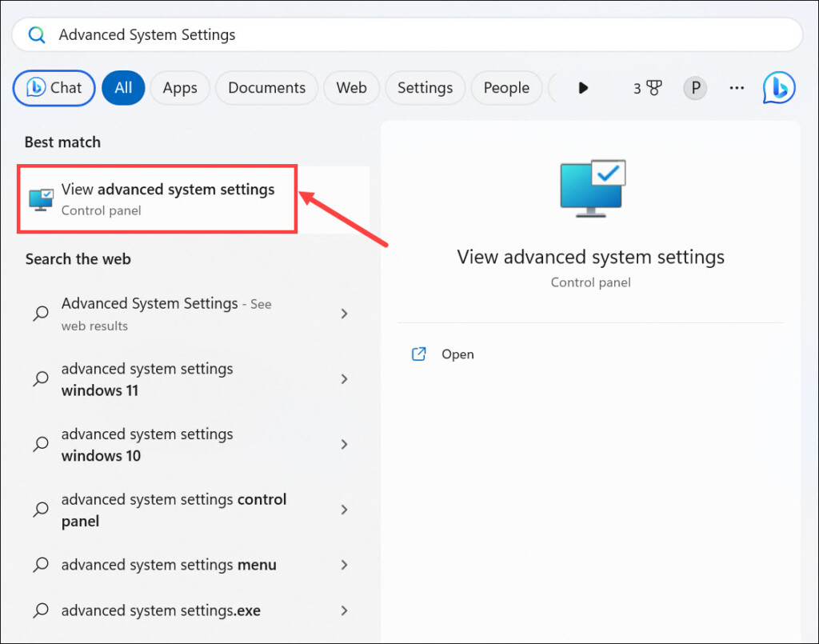Viewport: 819px width, 644px height.
Task: Switch to the Apps filter tab
Action: (179, 88)
